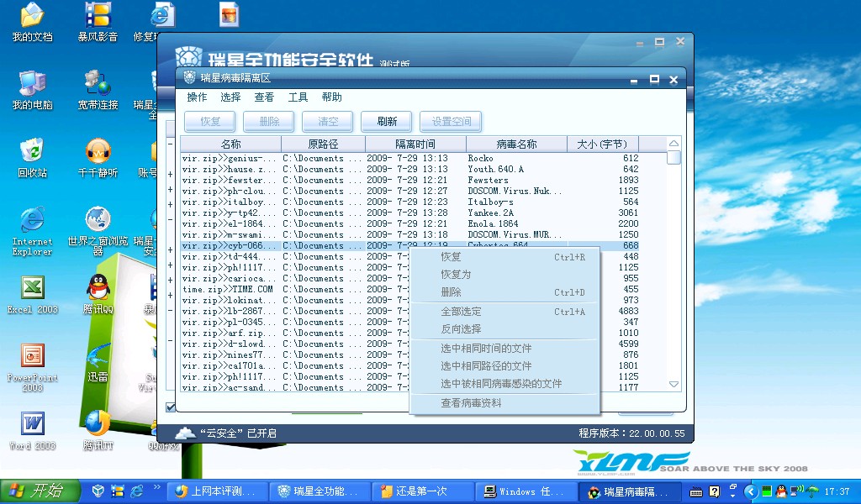Image resolution: width=861 pixels, height=504 pixels.
Task: Choose 查看病毒资料 in the context menu
Action: [x=504, y=403]
